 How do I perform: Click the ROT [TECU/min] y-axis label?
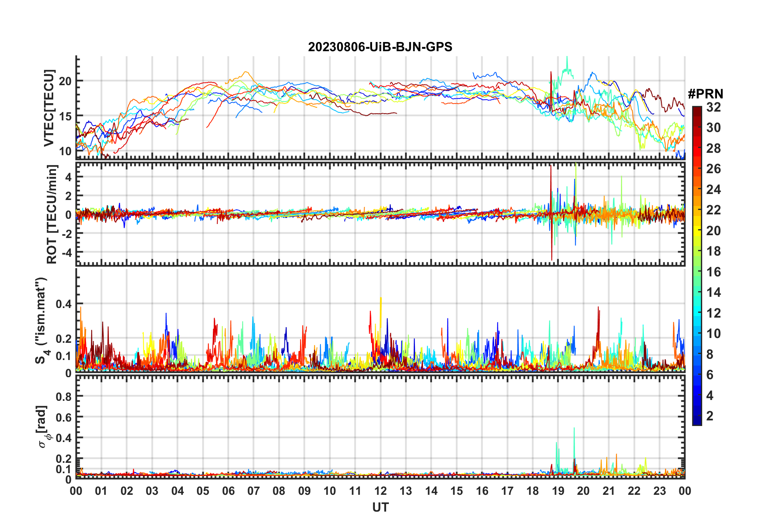pos(52,214)
